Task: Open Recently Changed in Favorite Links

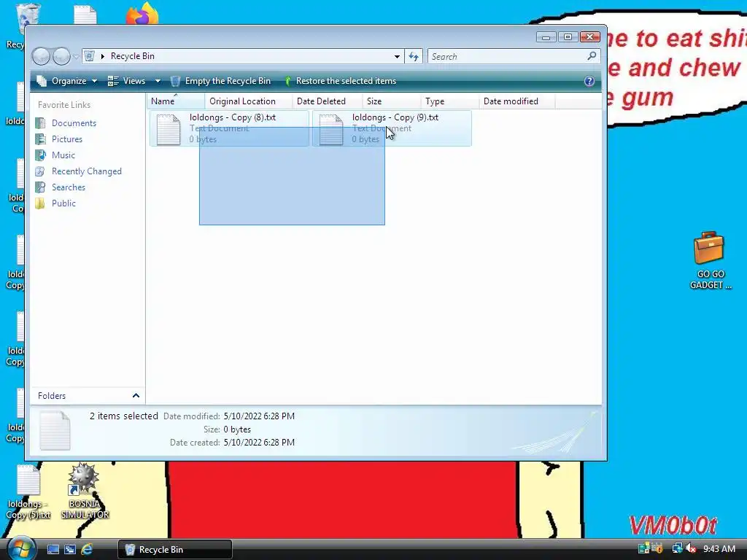Action: 87,171
